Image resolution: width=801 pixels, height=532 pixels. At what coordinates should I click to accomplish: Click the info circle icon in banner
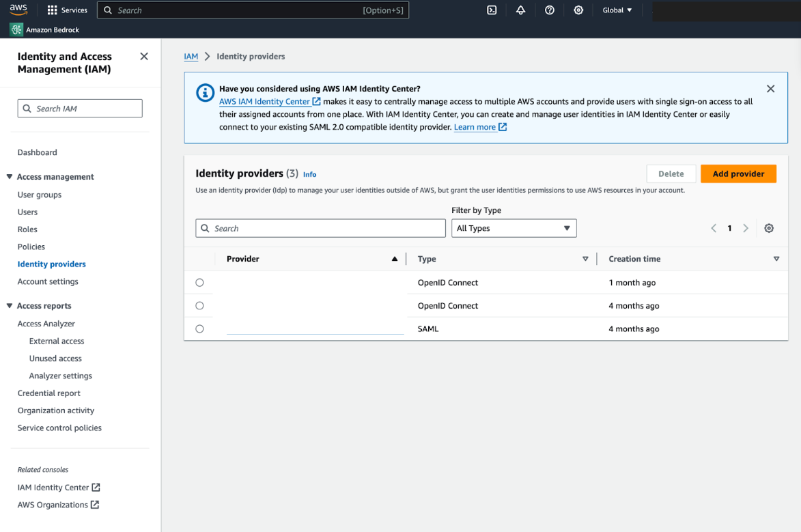(x=206, y=92)
